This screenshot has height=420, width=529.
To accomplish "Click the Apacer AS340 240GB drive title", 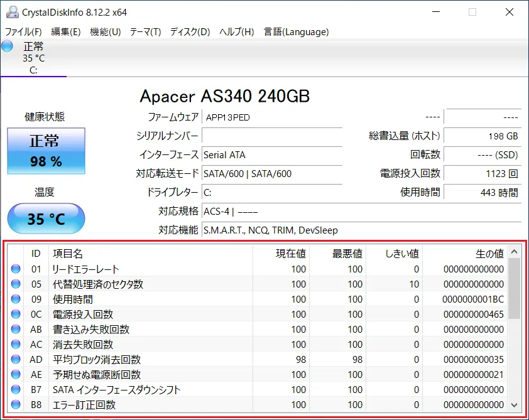I will 225,96.
